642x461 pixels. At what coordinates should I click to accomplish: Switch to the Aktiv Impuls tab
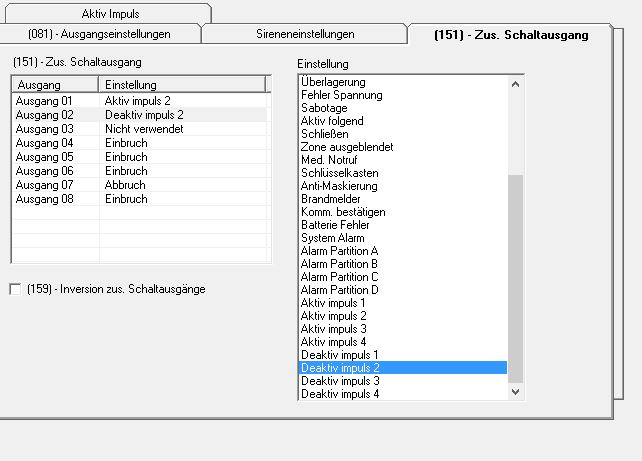coord(110,14)
